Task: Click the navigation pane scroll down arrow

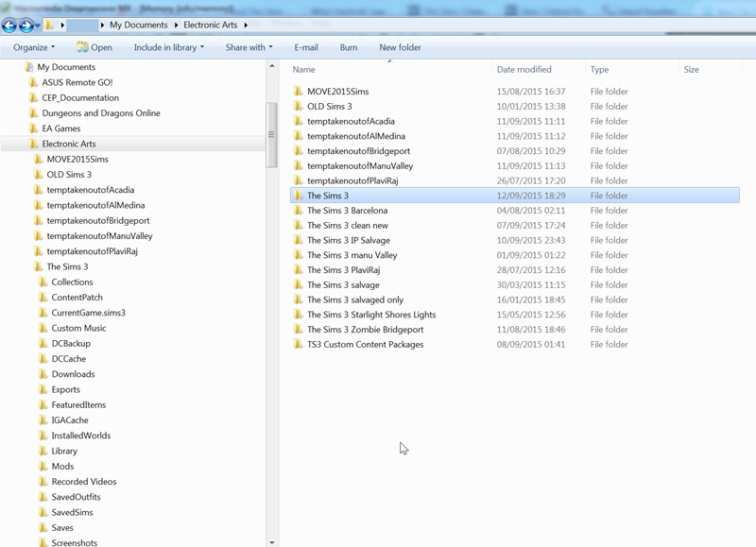Action: tap(272, 542)
